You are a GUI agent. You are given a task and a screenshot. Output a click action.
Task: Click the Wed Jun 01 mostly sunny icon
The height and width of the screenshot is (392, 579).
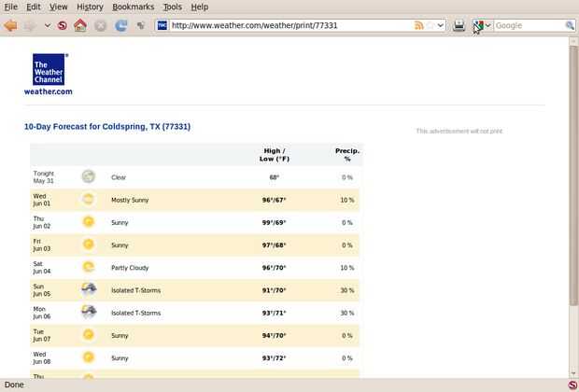[89, 199]
